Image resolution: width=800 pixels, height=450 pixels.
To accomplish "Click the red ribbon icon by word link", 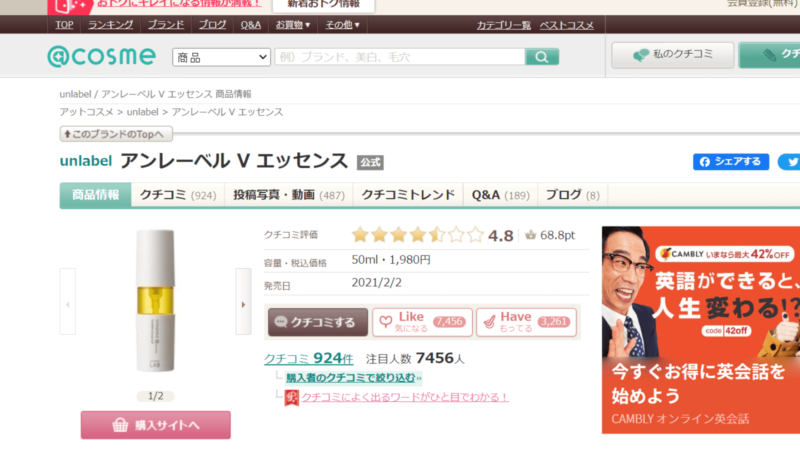I will (x=291, y=398).
